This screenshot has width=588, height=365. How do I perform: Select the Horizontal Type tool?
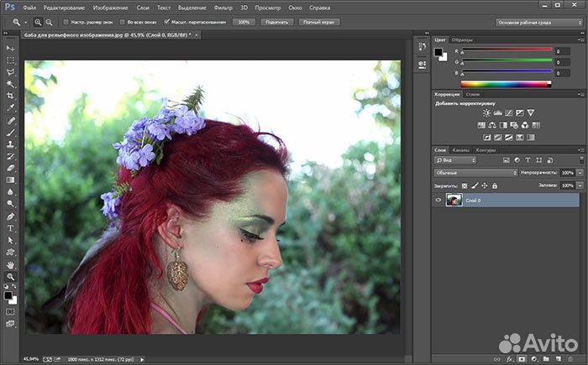point(10,228)
